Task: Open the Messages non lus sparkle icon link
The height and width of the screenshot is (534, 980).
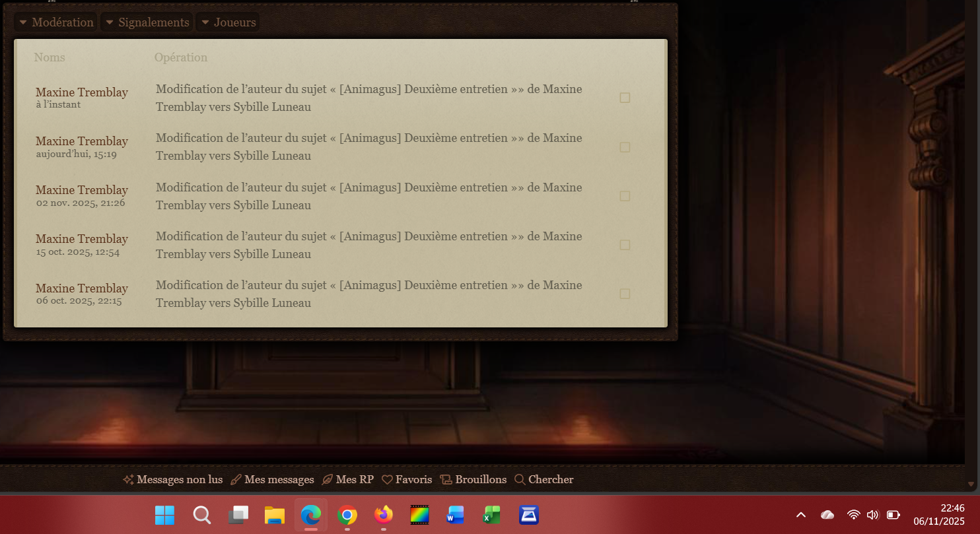Action: tap(129, 480)
